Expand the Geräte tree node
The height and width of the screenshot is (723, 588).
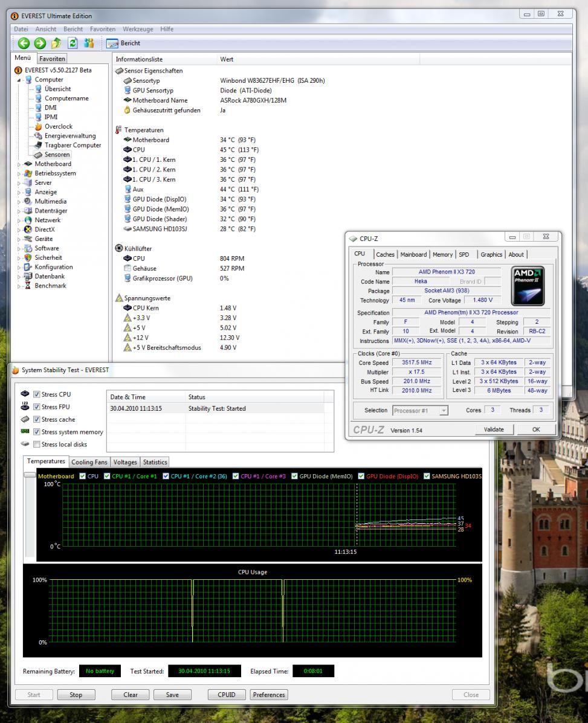[x=19, y=239]
